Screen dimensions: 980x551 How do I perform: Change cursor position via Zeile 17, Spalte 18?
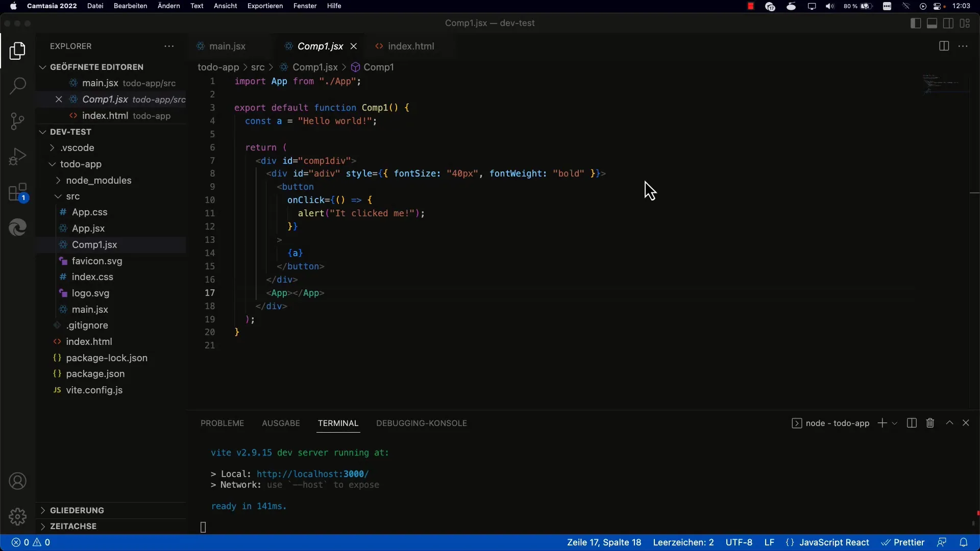tap(604, 542)
